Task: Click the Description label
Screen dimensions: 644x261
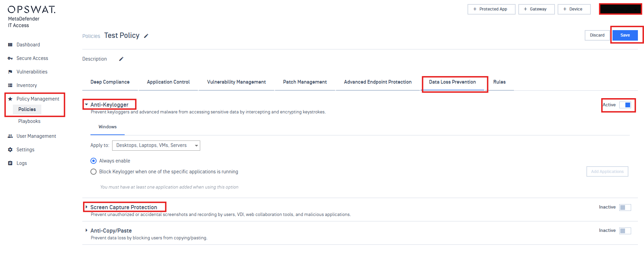Action: [95, 59]
